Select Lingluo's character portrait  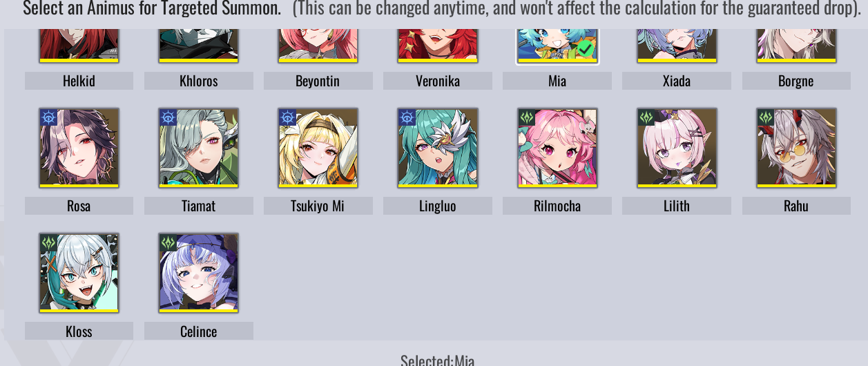tap(438, 148)
